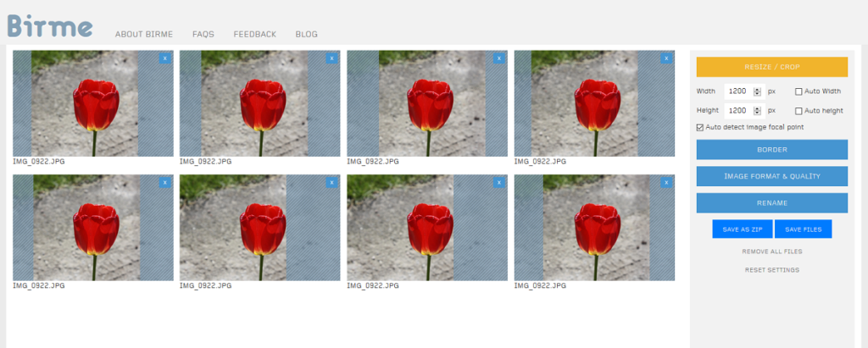The image size is (868, 348).
Task: Expand Image Format & Quality section
Action: click(771, 176)
